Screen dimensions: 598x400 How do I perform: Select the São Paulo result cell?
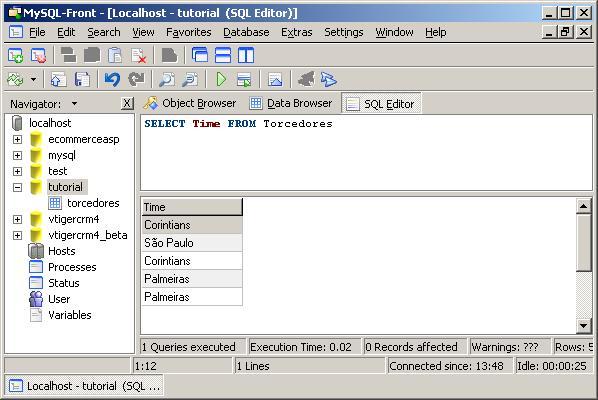click(192, 243)
